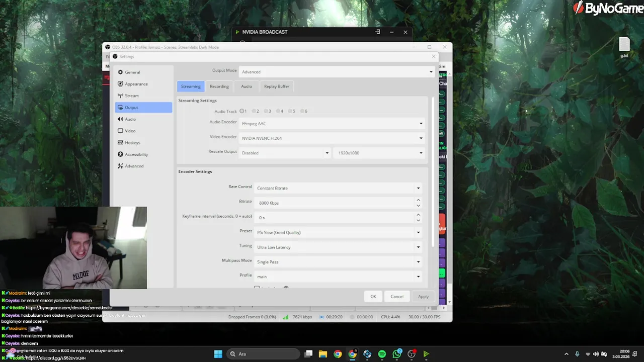Viewport: 644px width, 362px height.
Task: Select audio track 1
Action: [243, 111]
